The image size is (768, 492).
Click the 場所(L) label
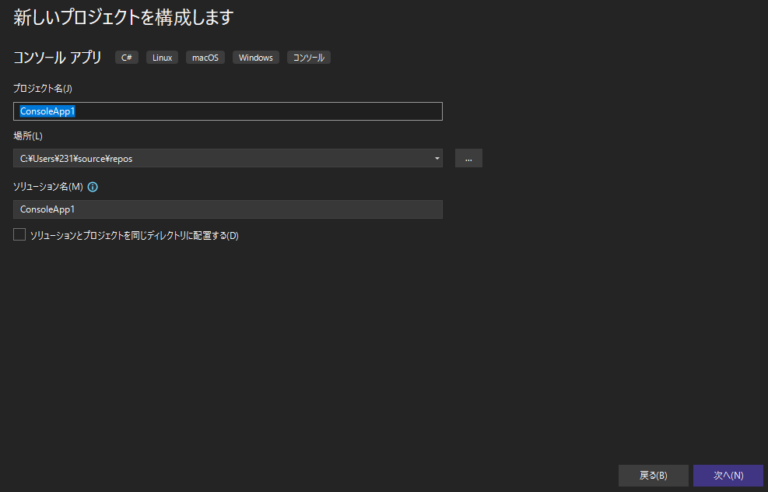(x=27, y=135)
